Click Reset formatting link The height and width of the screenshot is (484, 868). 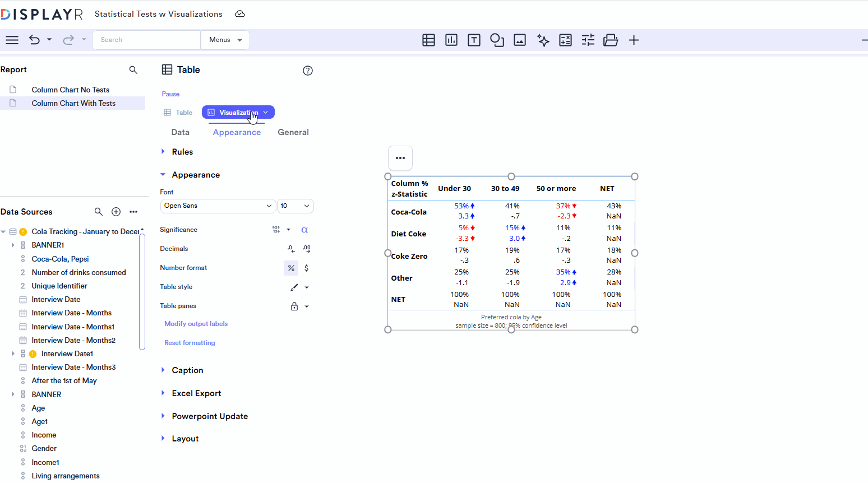coord(190,343)
